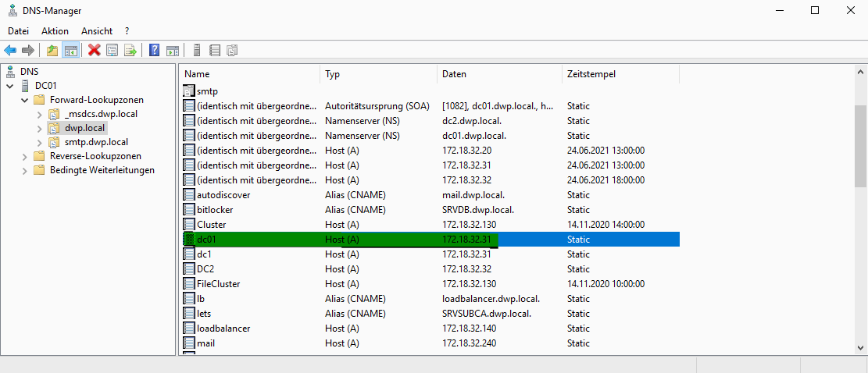
Task: Click the blue Back arrow in toolbar
Action: point(10,51)
